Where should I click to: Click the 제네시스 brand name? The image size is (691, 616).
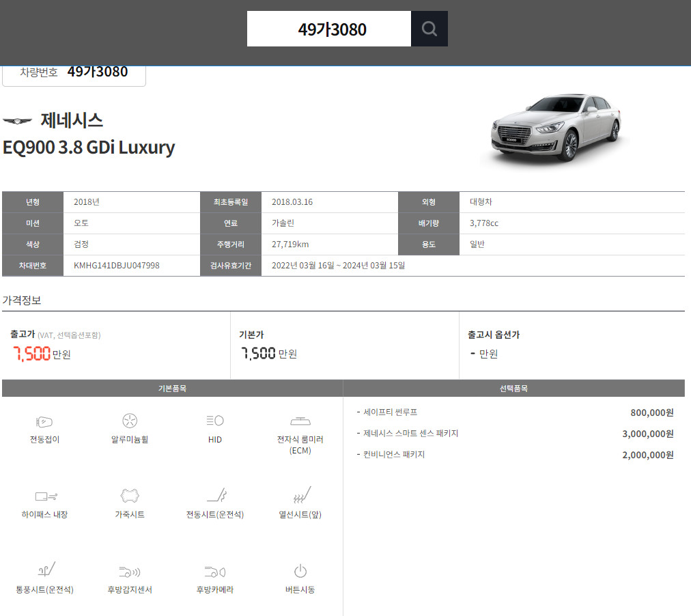pos(72,121)
